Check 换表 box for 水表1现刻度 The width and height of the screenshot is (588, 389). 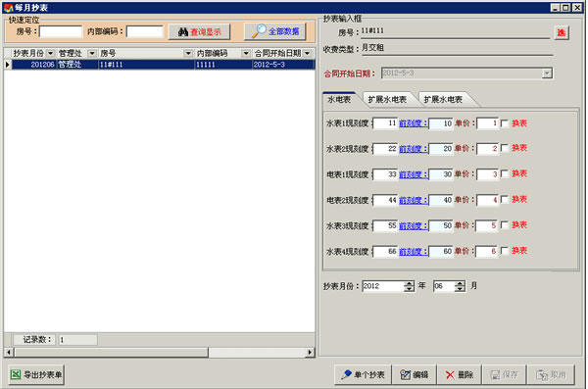point(505,123)
